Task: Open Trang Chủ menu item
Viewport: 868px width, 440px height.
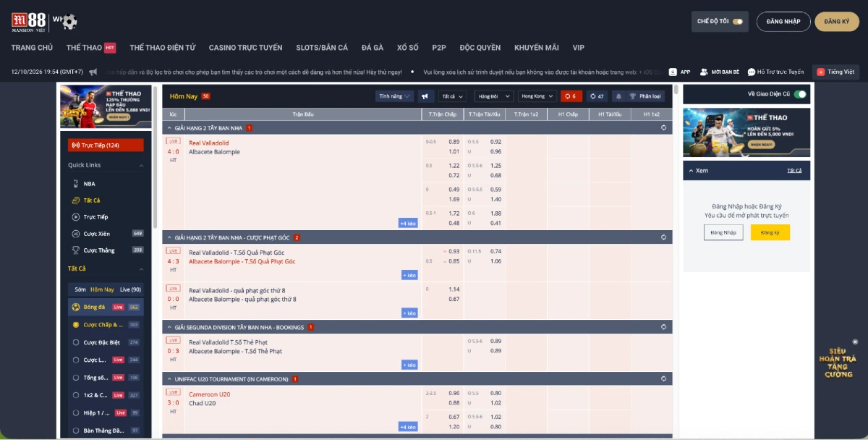Action: pyautogui.click(x=32, y=48)
